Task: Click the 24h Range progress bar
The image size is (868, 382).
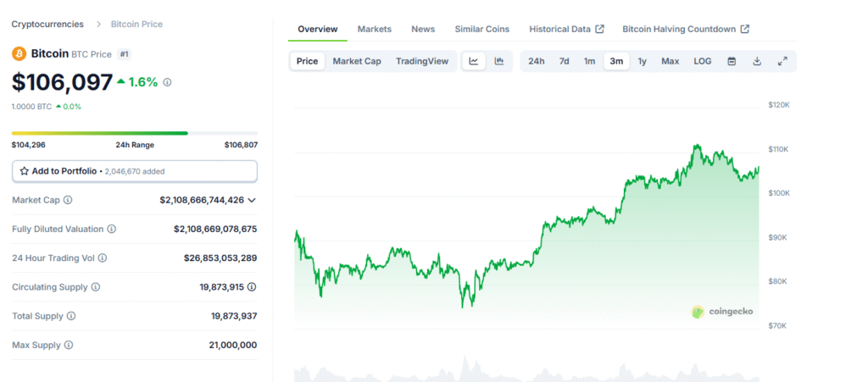Action: [135, 133]
